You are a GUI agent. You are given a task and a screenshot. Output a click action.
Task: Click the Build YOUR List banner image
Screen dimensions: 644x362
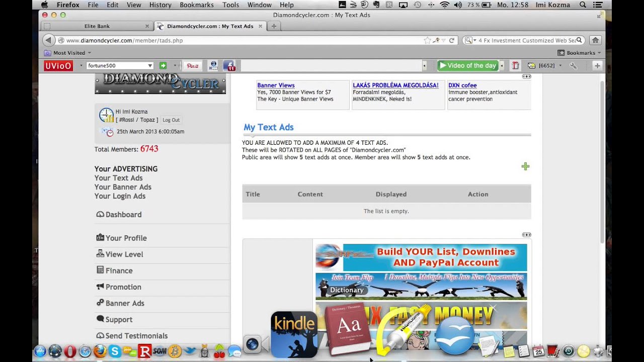[421, 257]
